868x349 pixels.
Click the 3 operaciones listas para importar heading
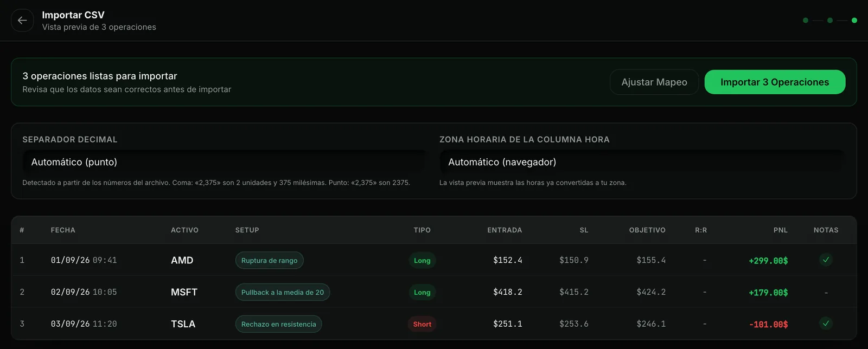click(100, 76)
